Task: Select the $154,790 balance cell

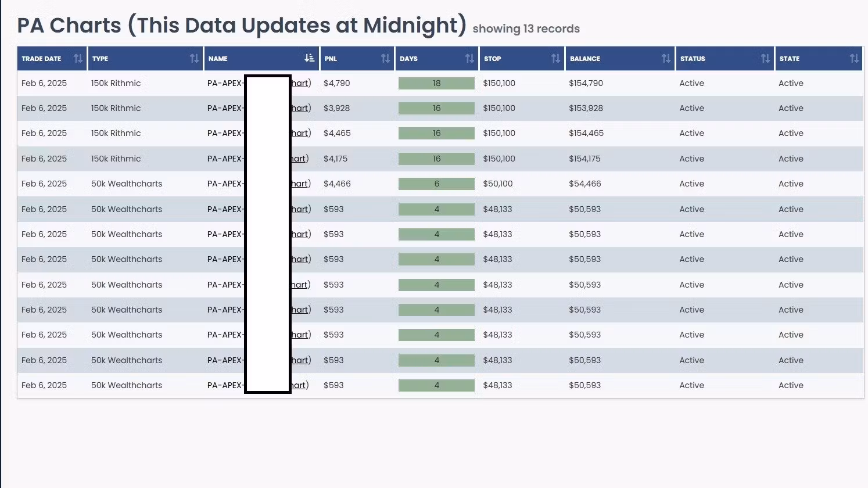Action: click(586, 83)
